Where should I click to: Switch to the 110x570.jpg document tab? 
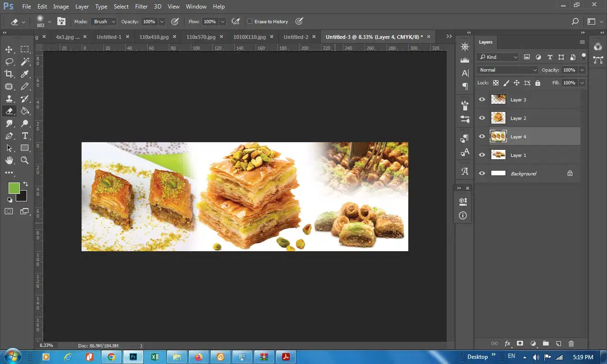tap(201, 37)
